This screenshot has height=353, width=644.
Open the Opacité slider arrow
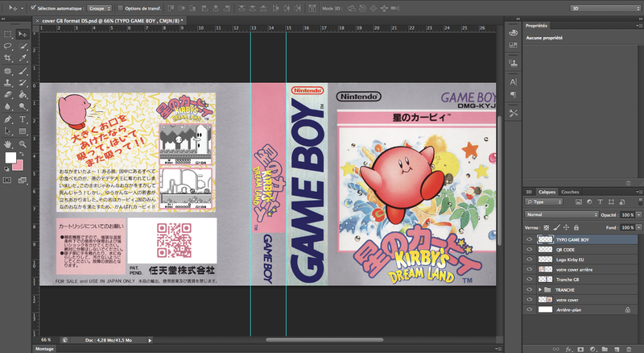point(638,214)
